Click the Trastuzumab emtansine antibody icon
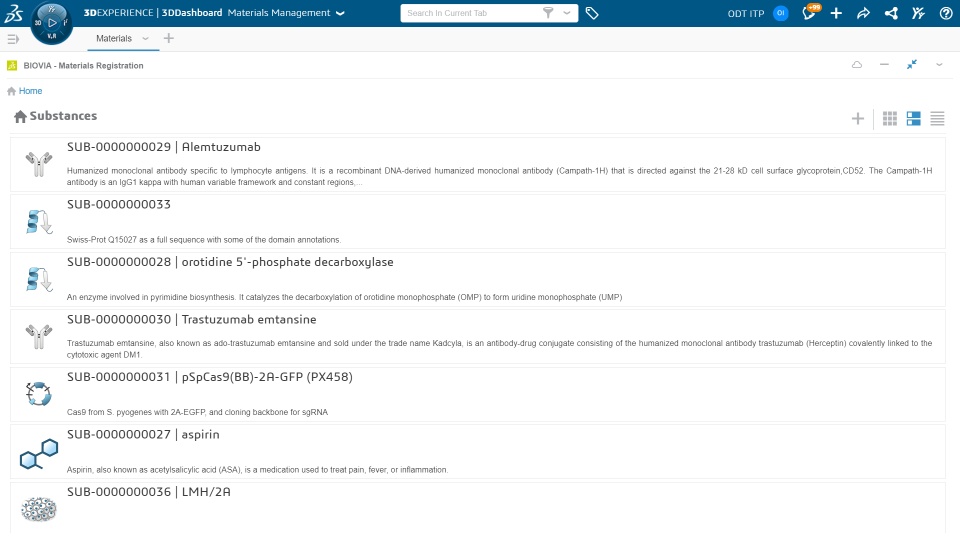Viewport: 960px width, 540px height. click(x=39, y=337)
